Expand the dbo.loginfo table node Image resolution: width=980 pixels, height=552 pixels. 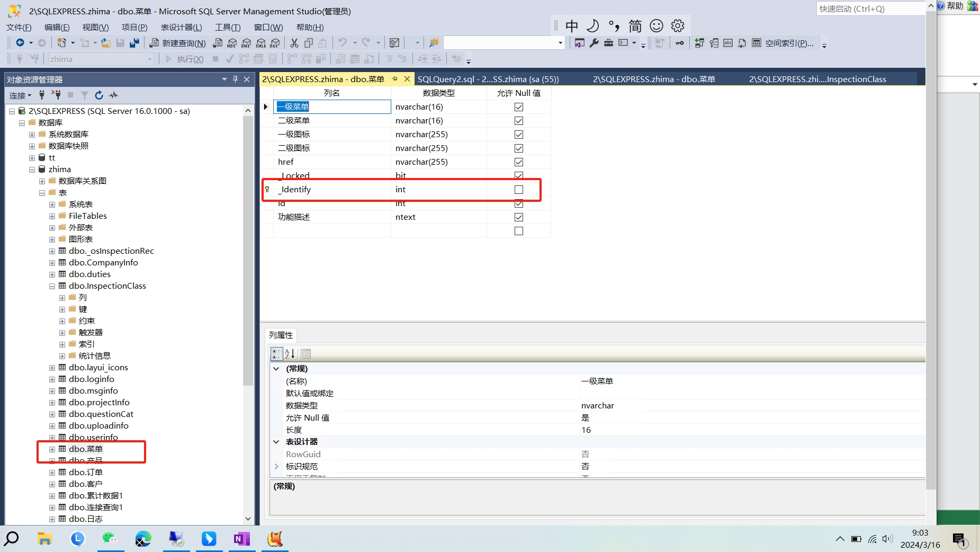[52, 379]
